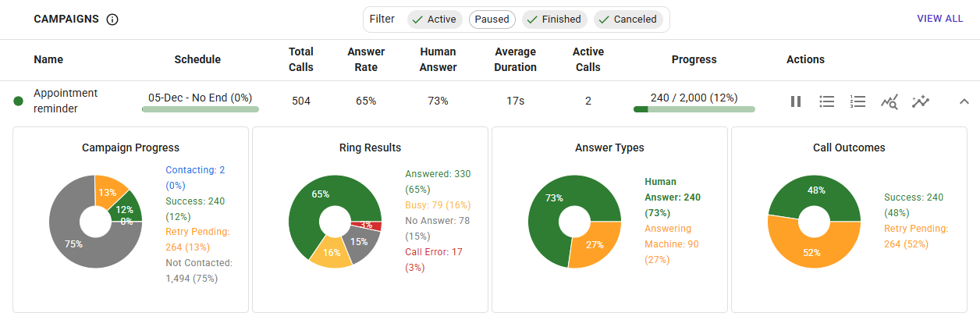Pause the Appointment reminder campaign
Screen dimensions: 980x320
click(x=796, y=101)
